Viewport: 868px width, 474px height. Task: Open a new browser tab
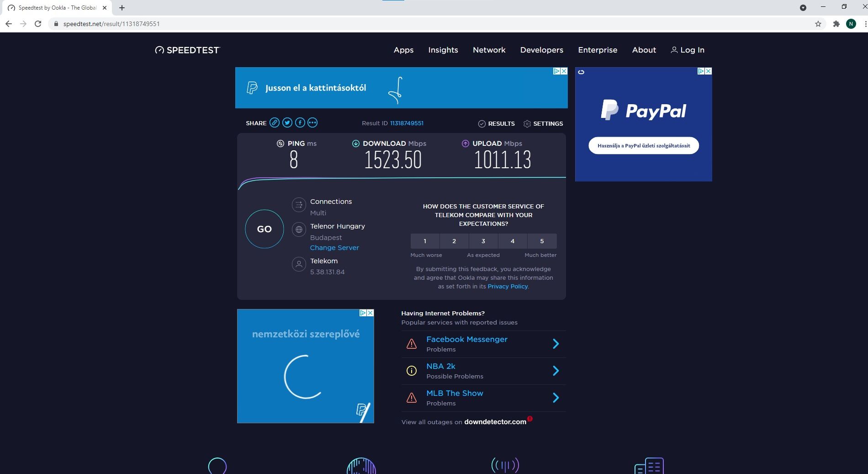[122, 8]
